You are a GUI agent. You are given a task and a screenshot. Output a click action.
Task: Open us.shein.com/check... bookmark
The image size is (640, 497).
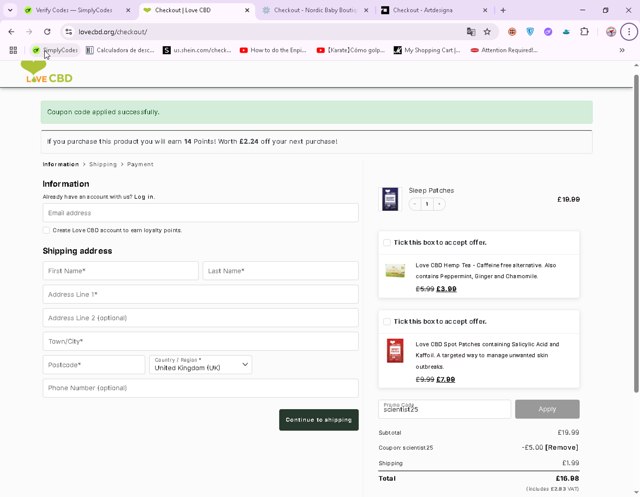[x=197, y=50]
